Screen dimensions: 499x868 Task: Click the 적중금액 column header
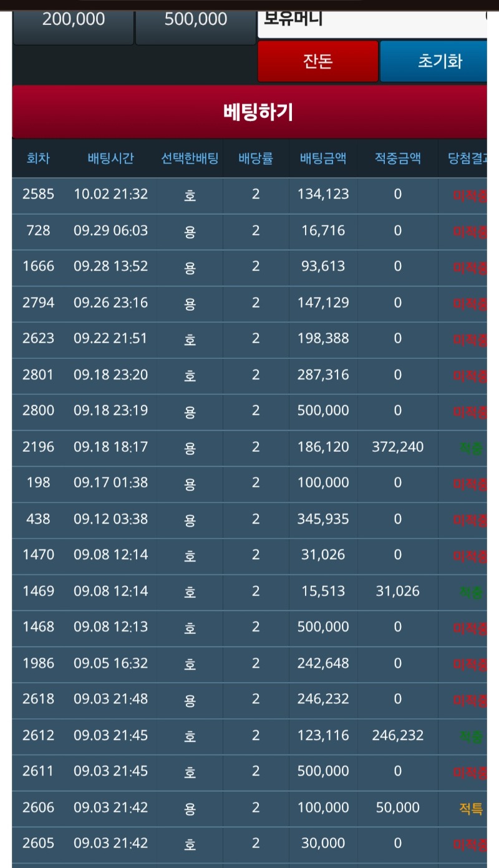click(397, 158)
